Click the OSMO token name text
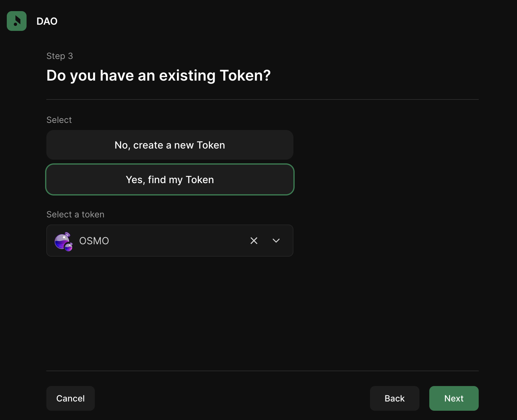The height and width of the screenshot is (420, 517). coord(94,241)
